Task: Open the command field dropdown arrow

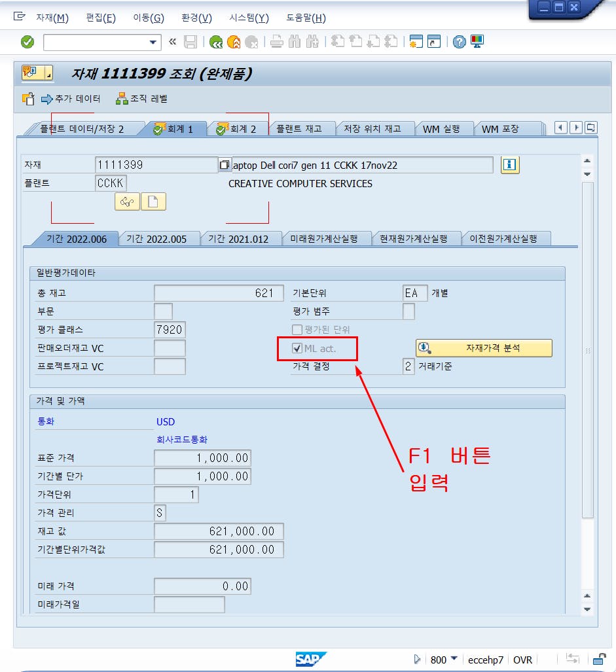Action: (153, 43)
